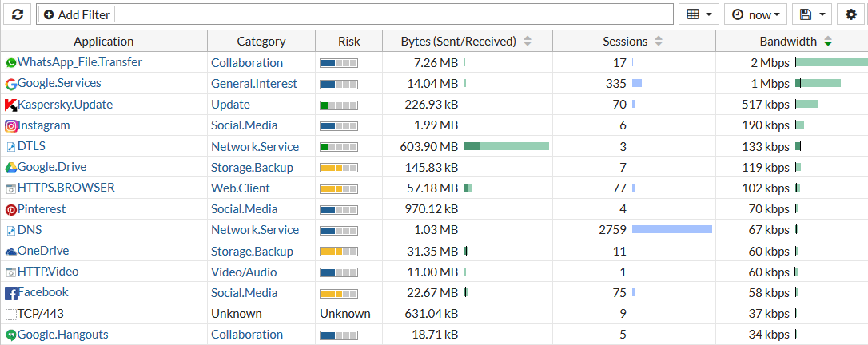Click the 335 sessions value
The height and width of the screenshot is (345, 868).
click(616, 84)
